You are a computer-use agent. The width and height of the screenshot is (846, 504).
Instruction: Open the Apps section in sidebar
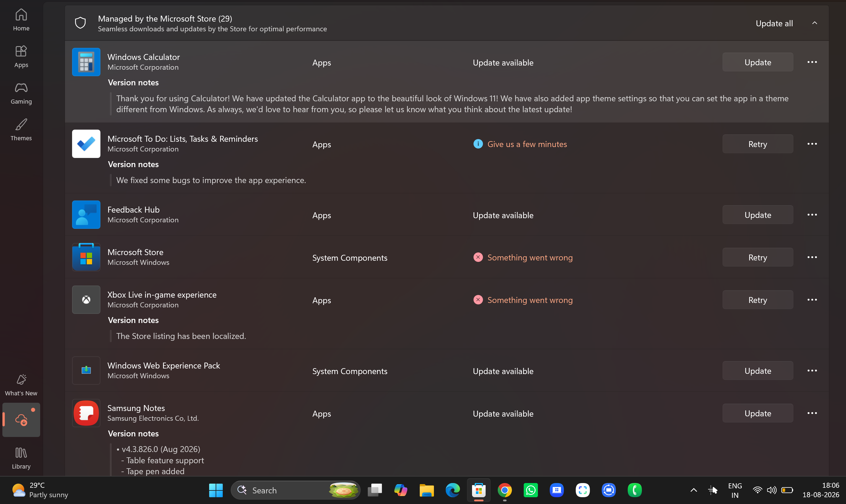21,56
